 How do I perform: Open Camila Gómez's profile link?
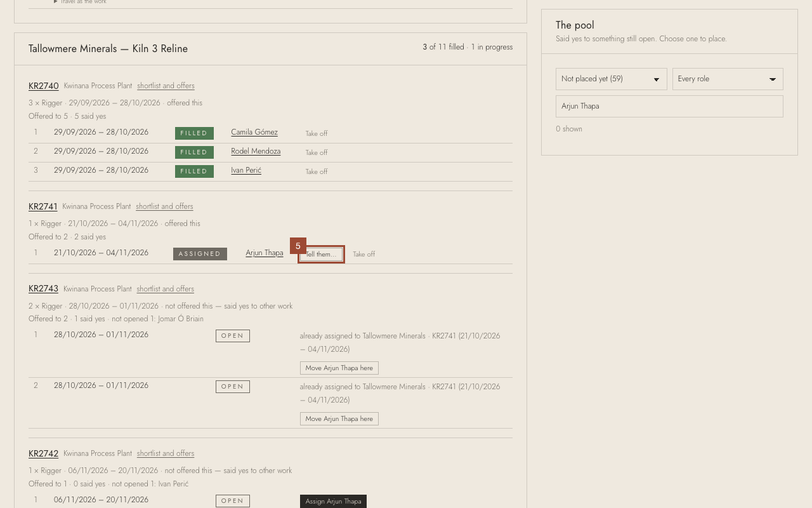pyautogui.click(x=254, y=132)
